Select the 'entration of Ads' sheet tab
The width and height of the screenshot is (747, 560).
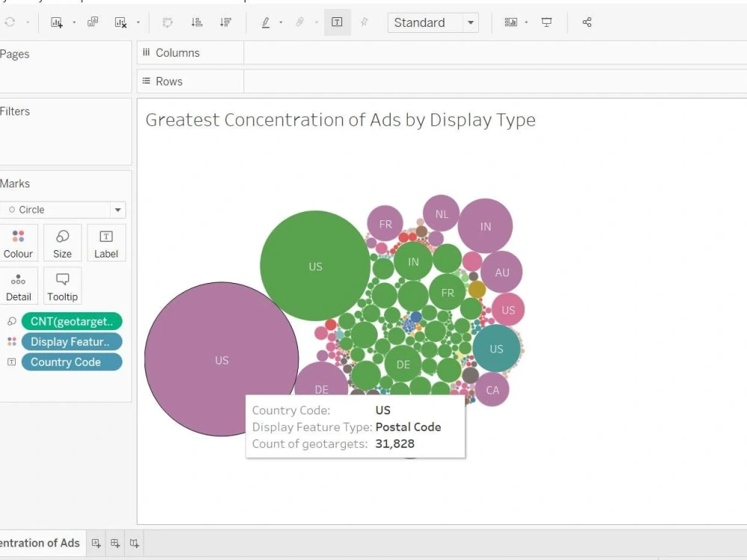[41, 543]
